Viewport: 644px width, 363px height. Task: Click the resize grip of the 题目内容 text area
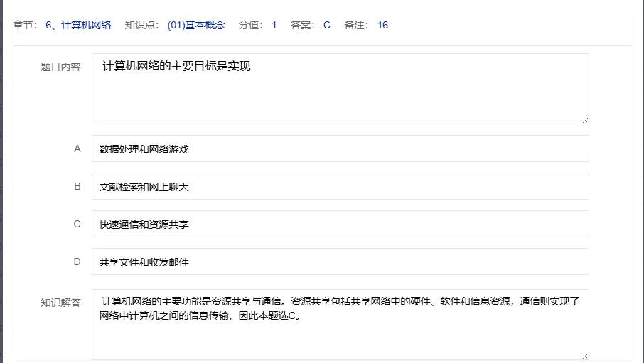585,120
